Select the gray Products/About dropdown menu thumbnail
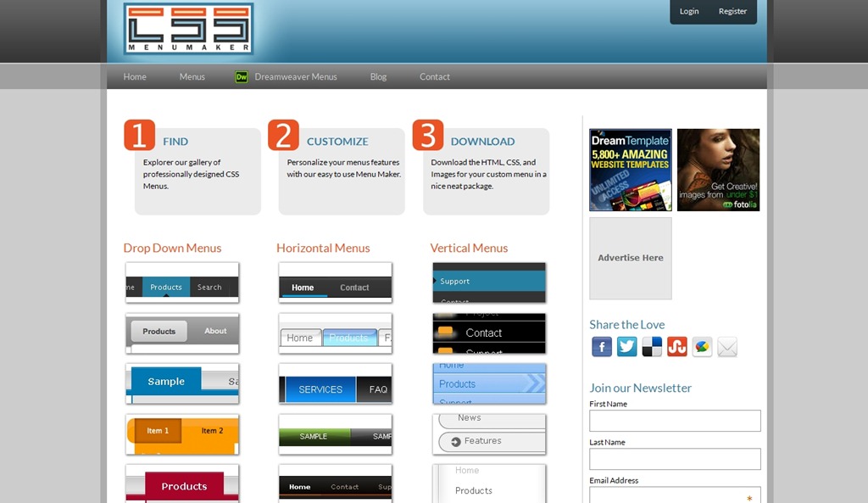 pyautogui.click(x=182, y=333)
